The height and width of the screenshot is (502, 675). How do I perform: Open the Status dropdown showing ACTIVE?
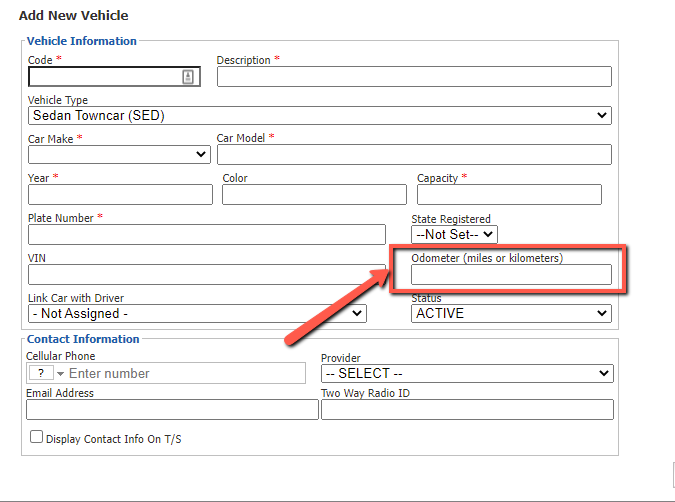coord(511,313)
